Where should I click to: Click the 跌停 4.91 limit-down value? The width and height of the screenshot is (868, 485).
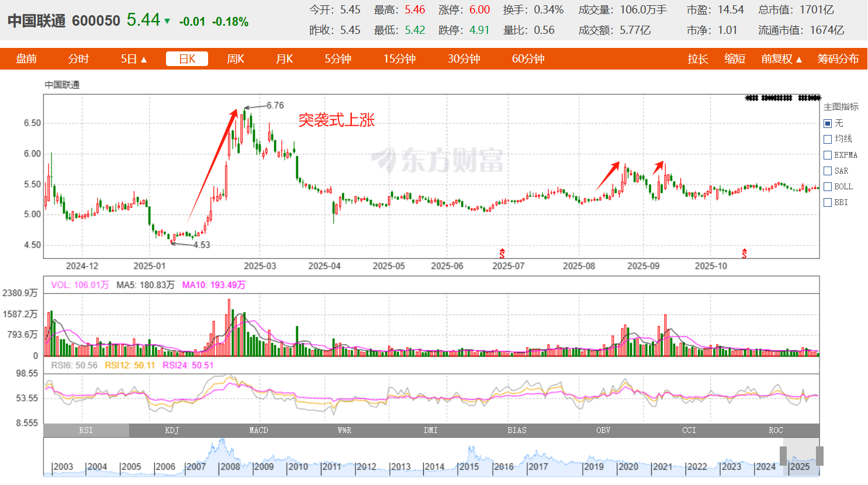479,30
